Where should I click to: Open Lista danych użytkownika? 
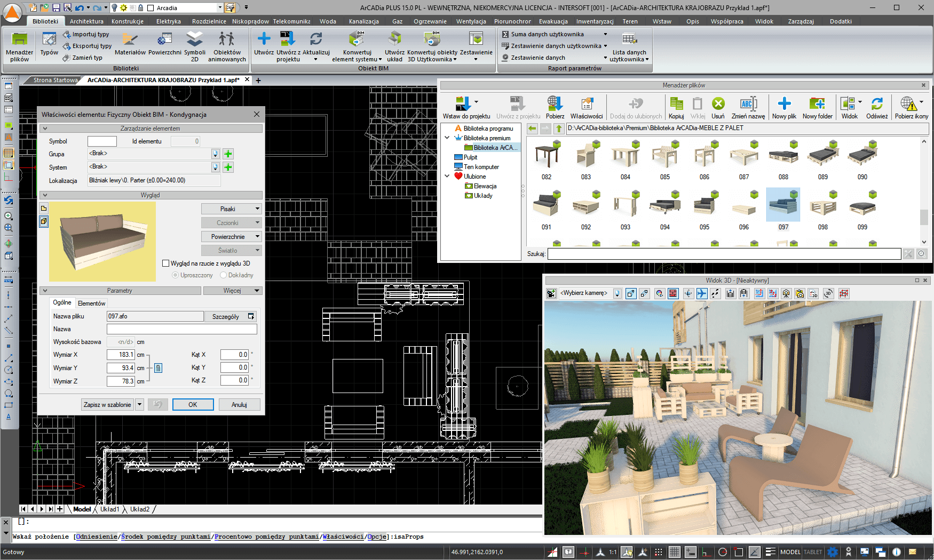pos(629,47)
